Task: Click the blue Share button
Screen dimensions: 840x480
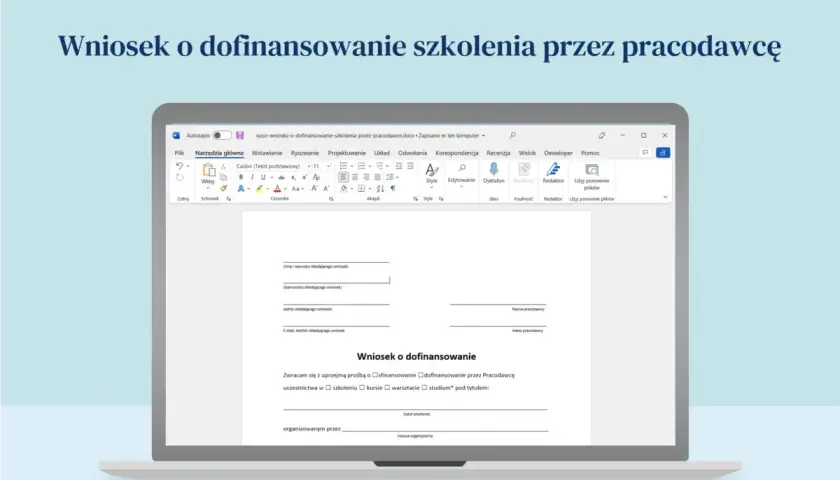Action: [663, 153]
